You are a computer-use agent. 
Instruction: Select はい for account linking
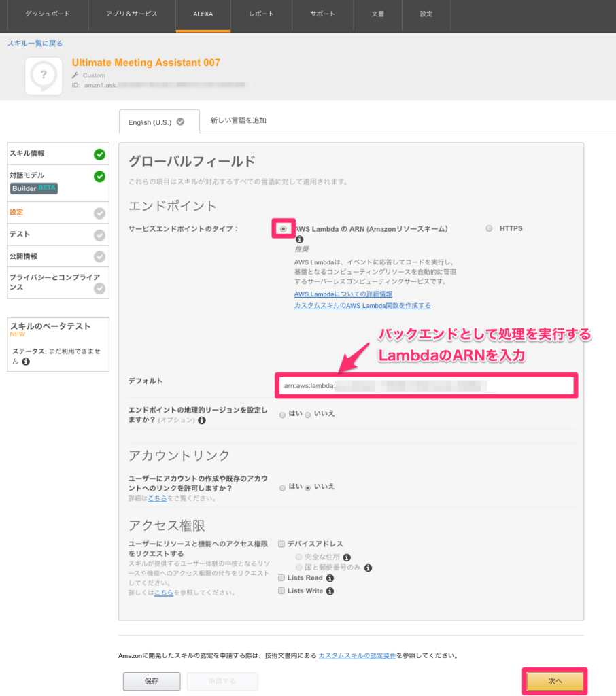tap(282, 488)
